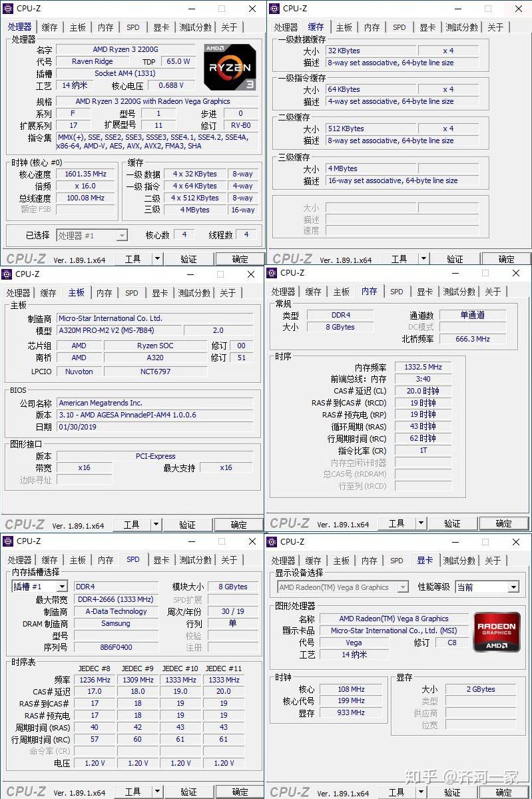532x799 pixels.
Task: Open the AMD Radeon Vega 8 device dropdown
Action: tap(403, 587)
